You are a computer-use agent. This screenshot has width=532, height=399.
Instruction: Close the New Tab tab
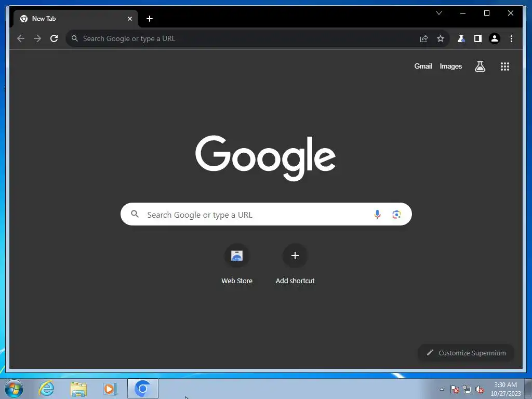[129, 19]
